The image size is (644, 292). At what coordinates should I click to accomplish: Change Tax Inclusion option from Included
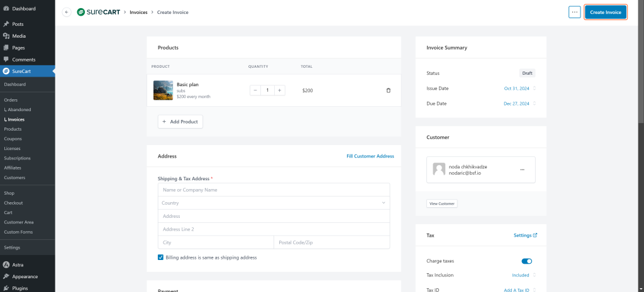pos(523,275)
